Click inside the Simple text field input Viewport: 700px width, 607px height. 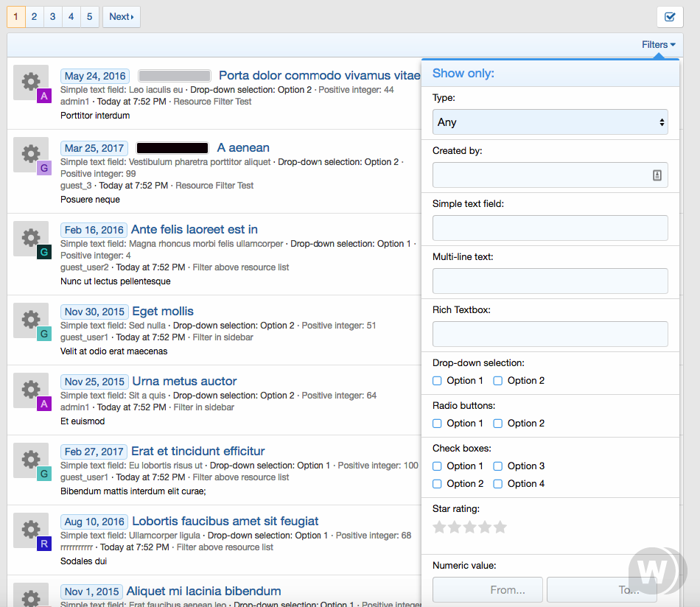tap(549, 228)
